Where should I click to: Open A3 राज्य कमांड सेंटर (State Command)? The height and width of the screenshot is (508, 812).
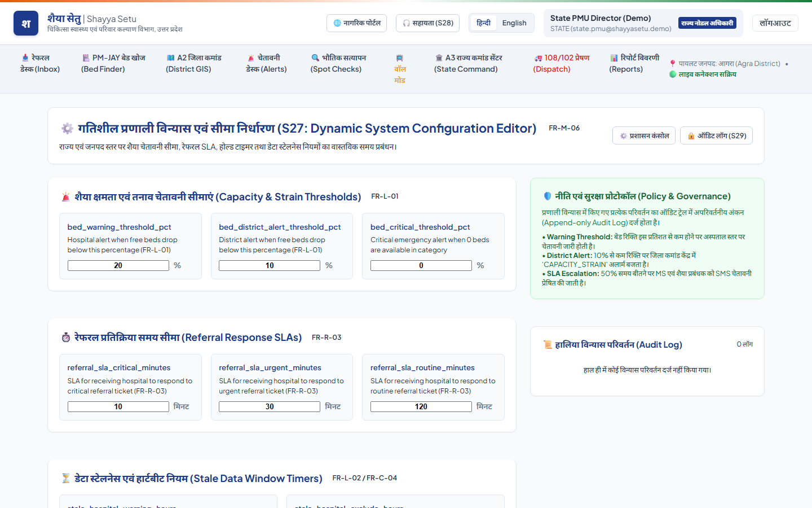tap(468, 63)
